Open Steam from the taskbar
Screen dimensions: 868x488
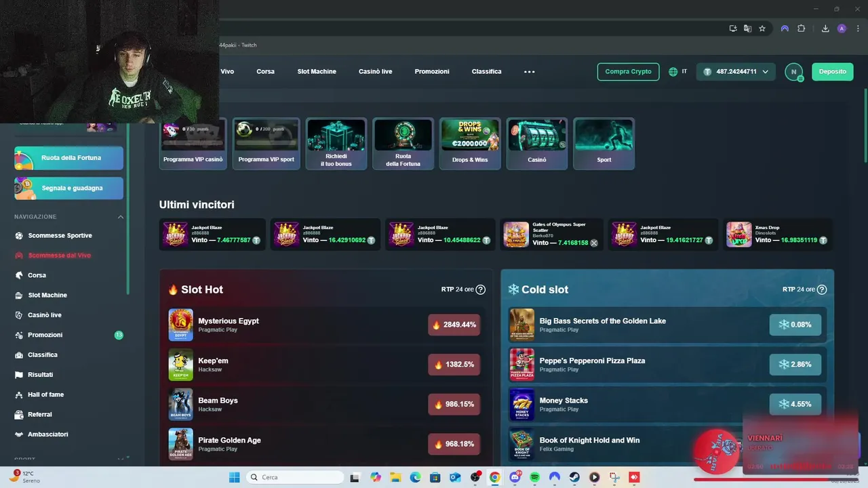click(574, 477)
